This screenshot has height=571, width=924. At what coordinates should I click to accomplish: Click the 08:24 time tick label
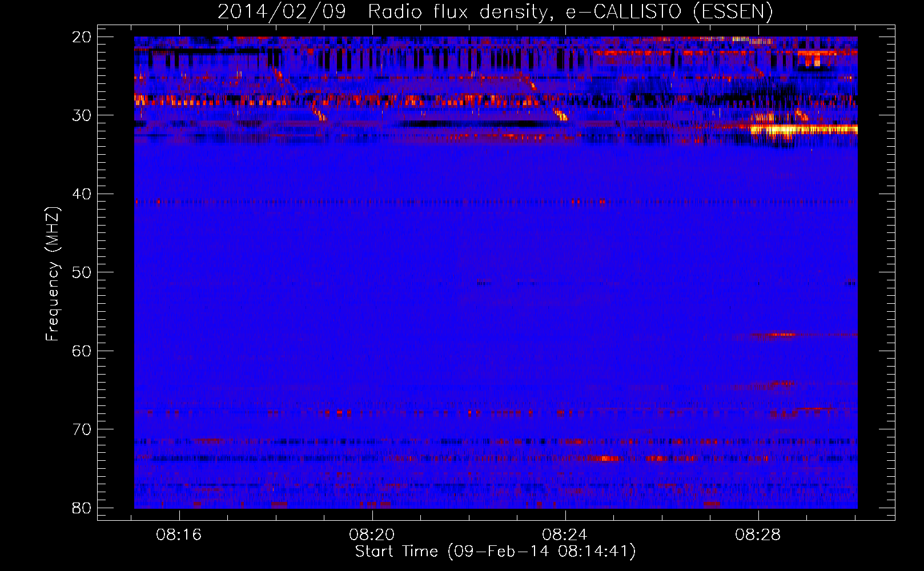[565, 535]
